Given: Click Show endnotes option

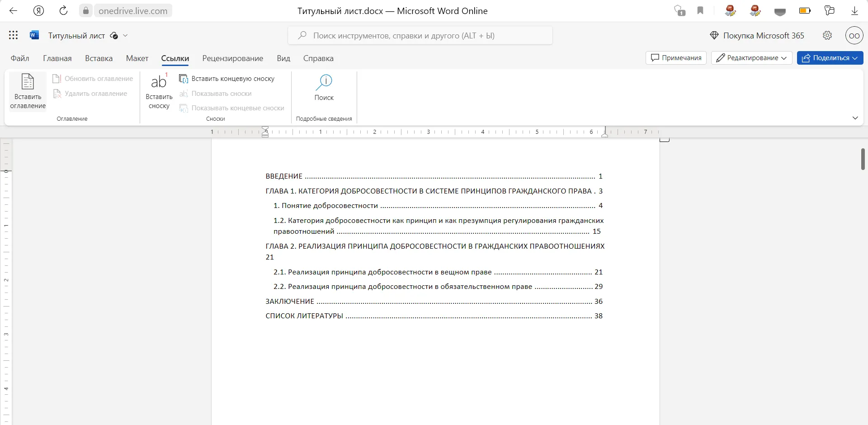Looking at the screenshot, I should (232, 108).
